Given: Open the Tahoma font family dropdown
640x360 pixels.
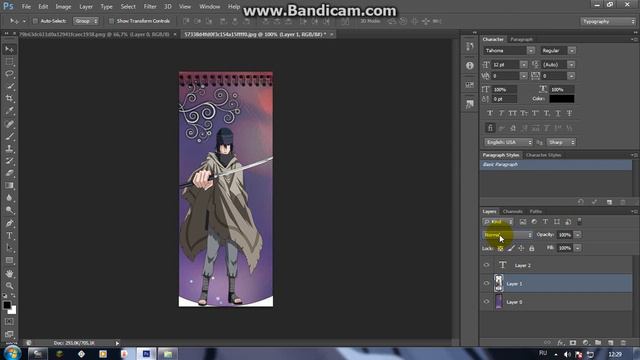Looking at the screenshot, I should click(x=531, y=51).
